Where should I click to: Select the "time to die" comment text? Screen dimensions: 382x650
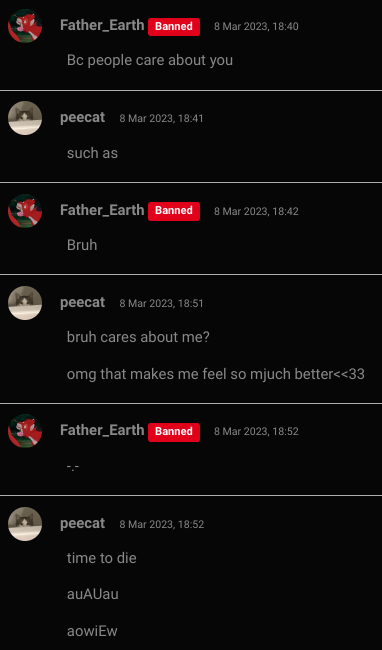pyautogui.click(x=102, y=558)
